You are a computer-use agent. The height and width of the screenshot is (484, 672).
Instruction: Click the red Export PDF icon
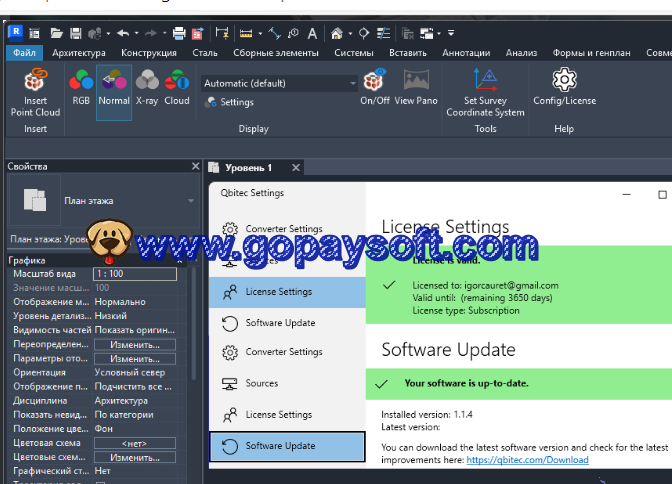click(x=197, y=33)
